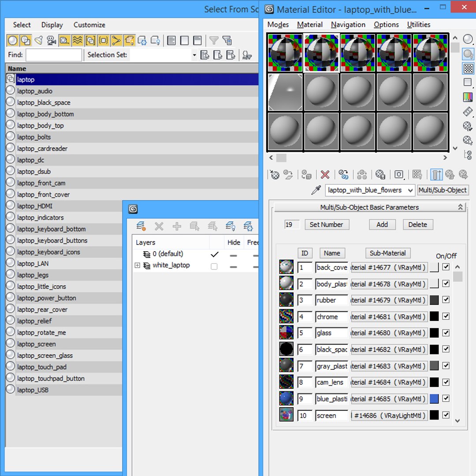
Task: Click the Get Material icon
Action: 275,175
